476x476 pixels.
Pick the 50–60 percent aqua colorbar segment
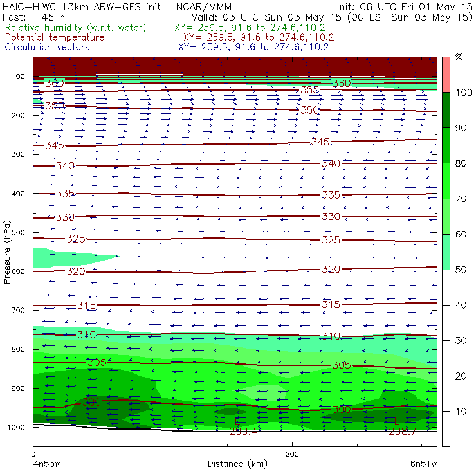point(446,252)
